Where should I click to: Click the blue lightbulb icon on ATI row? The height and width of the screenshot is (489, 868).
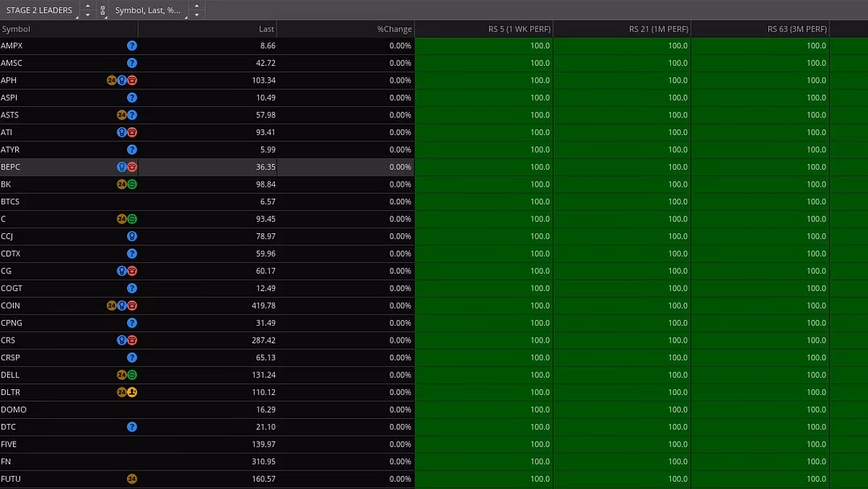coord(121,133)
